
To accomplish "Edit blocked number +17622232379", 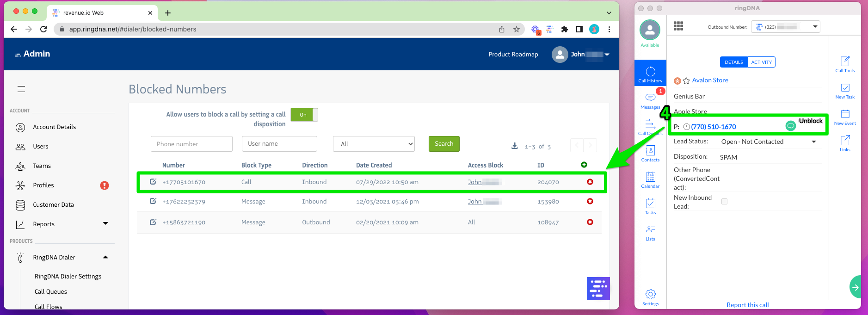I will pyautogui.click(x=153, y=201).
